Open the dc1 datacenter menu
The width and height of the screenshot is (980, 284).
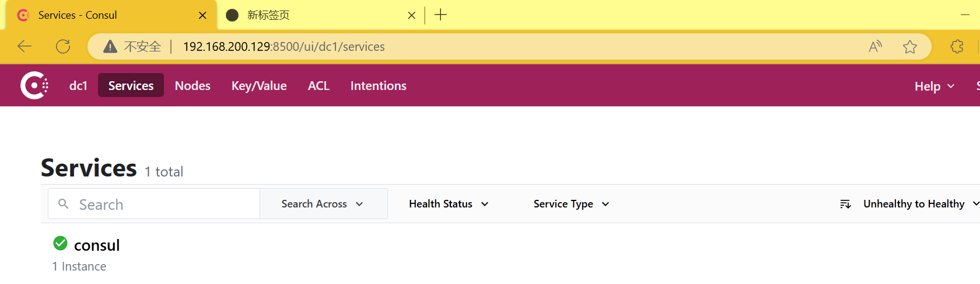pos(78,85)
